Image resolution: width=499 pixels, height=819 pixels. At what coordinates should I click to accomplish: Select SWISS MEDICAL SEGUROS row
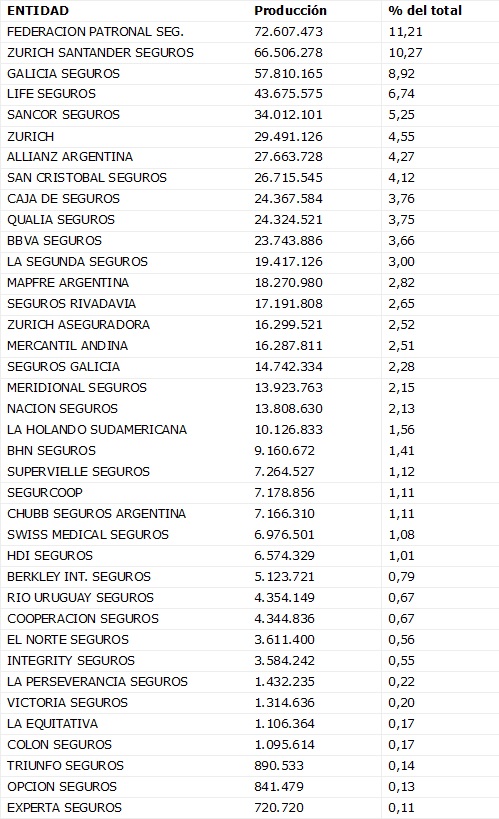(250, 535)
